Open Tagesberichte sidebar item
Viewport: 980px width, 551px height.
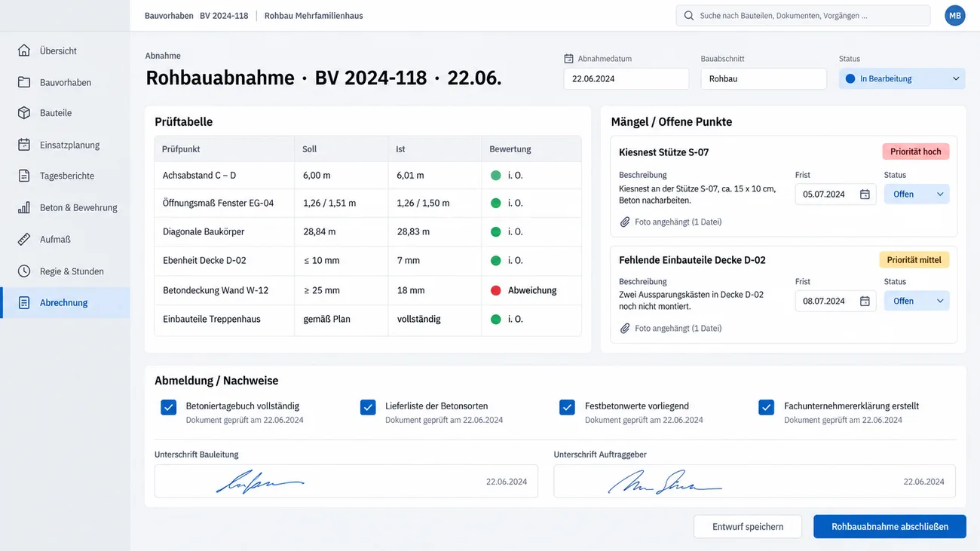[65, 176]
